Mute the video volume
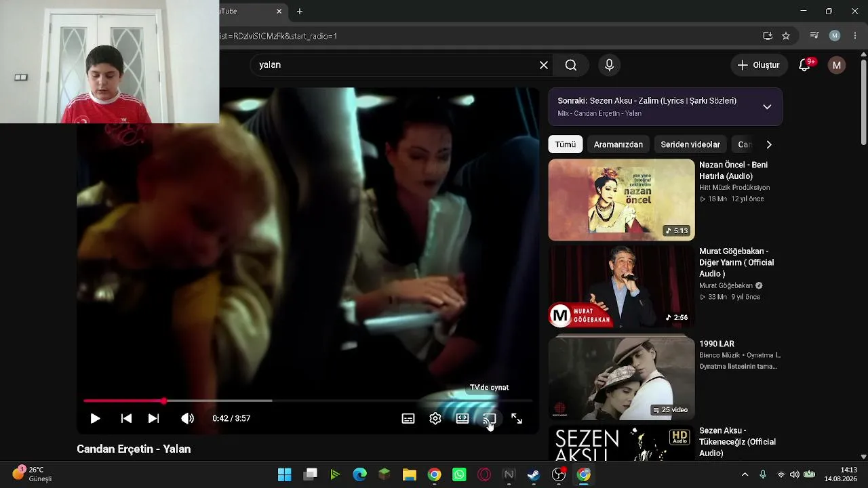This screenshot has height=488, width=868. 187,419
